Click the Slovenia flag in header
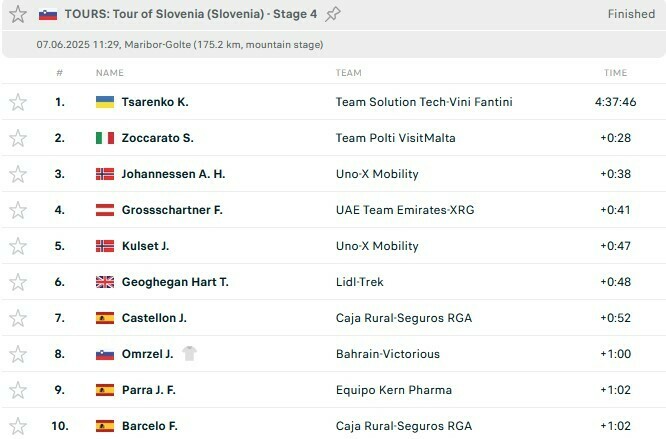This screenshot has width=666, height=439. click(x=48, y=14)
